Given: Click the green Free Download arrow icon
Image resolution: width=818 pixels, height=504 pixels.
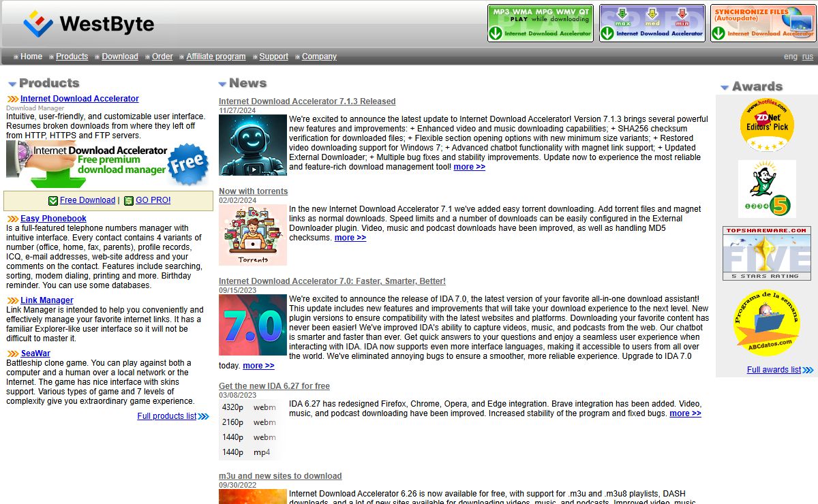Looking at the screenshot, I should pyautogui.click(x=53, y=201).
